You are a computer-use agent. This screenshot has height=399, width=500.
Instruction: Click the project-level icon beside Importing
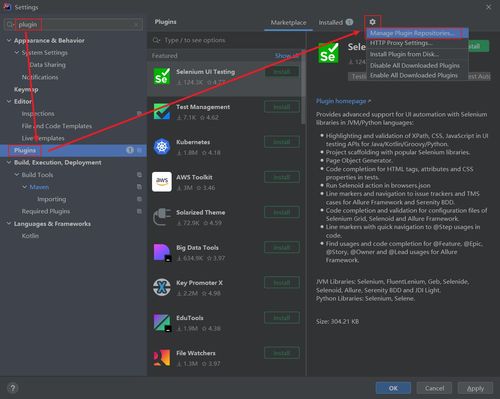coord(139,199)
